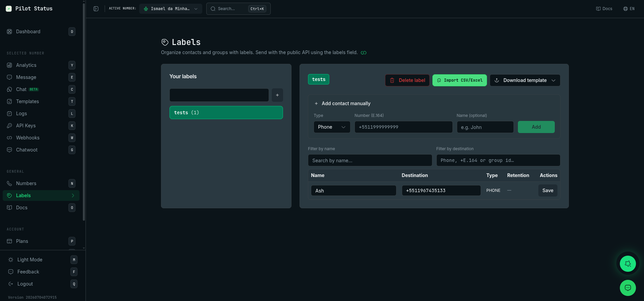
Task: Click the Add contact button
Action: coord(536,127)
